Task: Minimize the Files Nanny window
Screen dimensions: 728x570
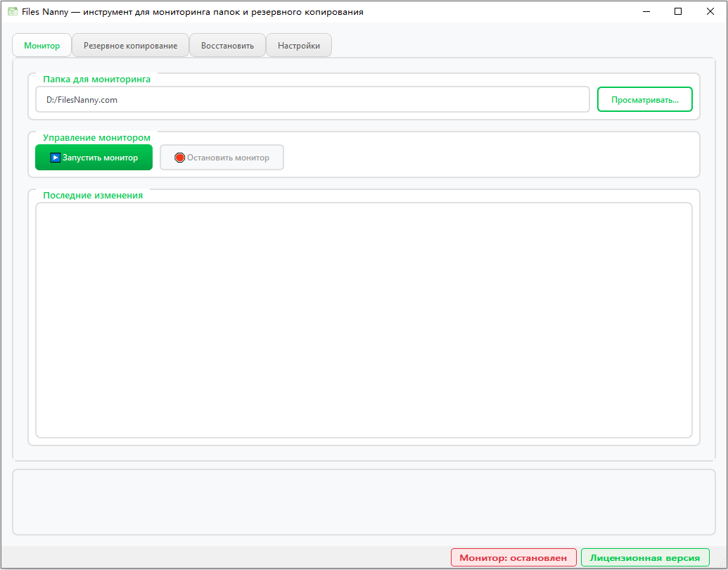Action: 646,11
